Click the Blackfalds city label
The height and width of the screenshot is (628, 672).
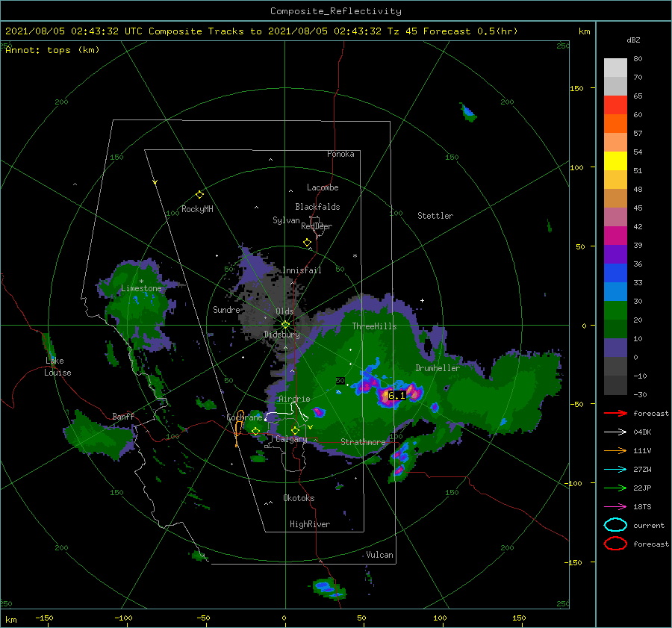click(317, 207)
